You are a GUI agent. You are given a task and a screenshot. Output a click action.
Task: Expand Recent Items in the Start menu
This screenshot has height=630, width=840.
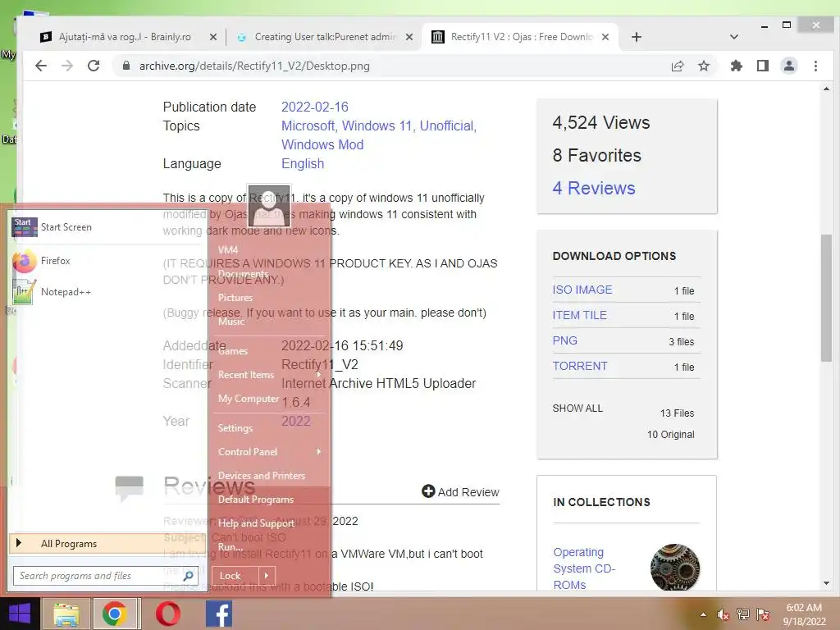coord(269,375)
